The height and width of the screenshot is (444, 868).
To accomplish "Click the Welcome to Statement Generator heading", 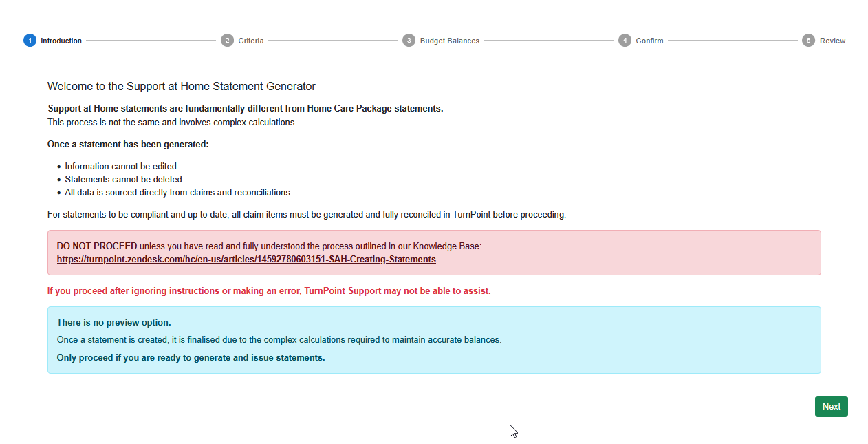I will tap(182, 87).
